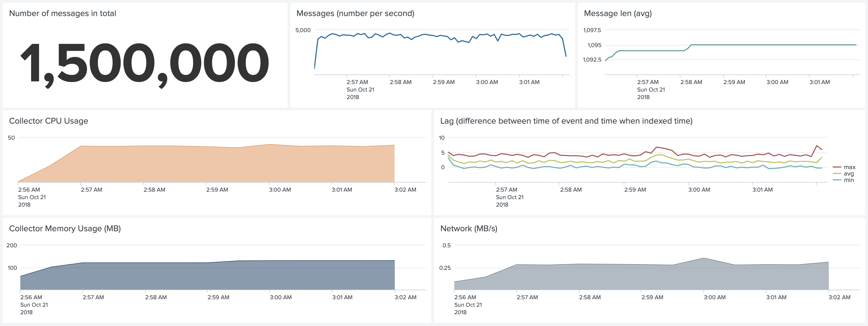This screenshot has height=326, width=868.
Task: Toggle the min series in Lag legend
Action: tap(848, 180)
